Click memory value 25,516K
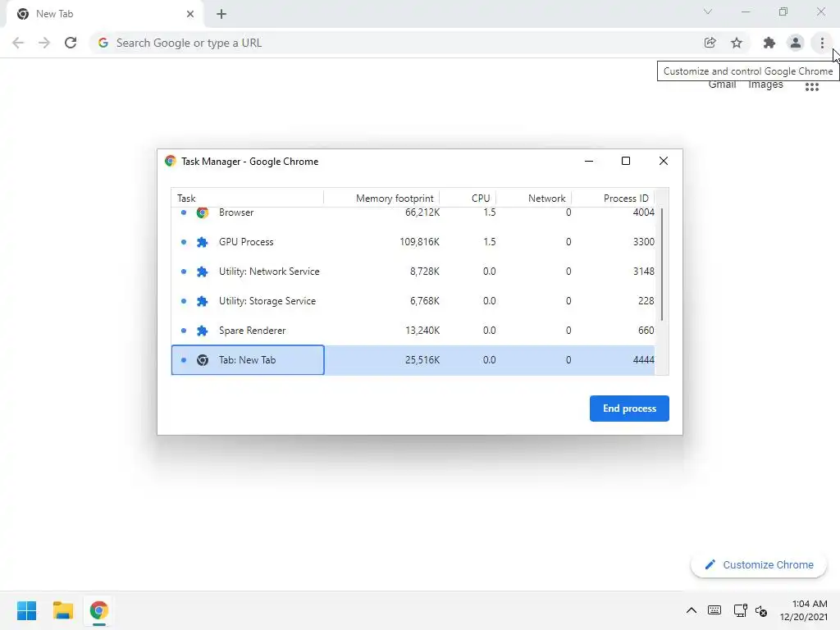The height and width of the screenshot is (630, 840). (x=422, y=360)
